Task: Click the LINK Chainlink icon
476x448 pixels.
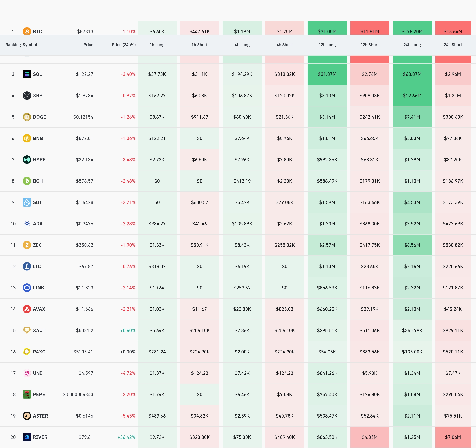Action: (27, 288)
